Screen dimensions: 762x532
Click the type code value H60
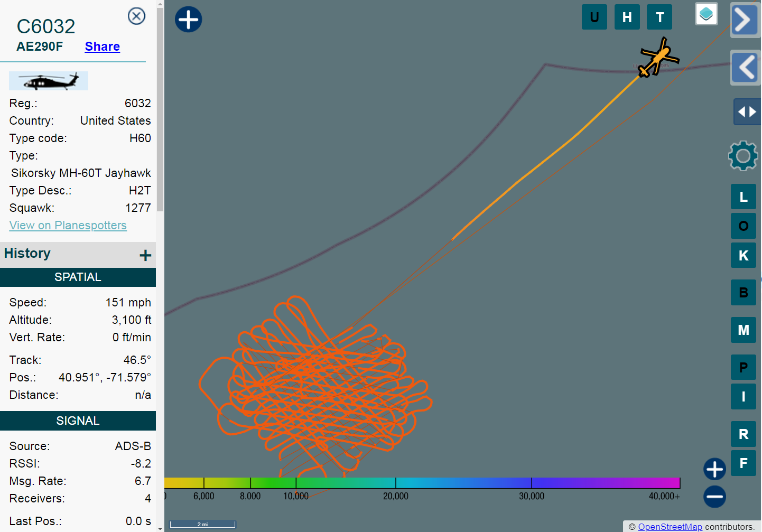[140, 138]
